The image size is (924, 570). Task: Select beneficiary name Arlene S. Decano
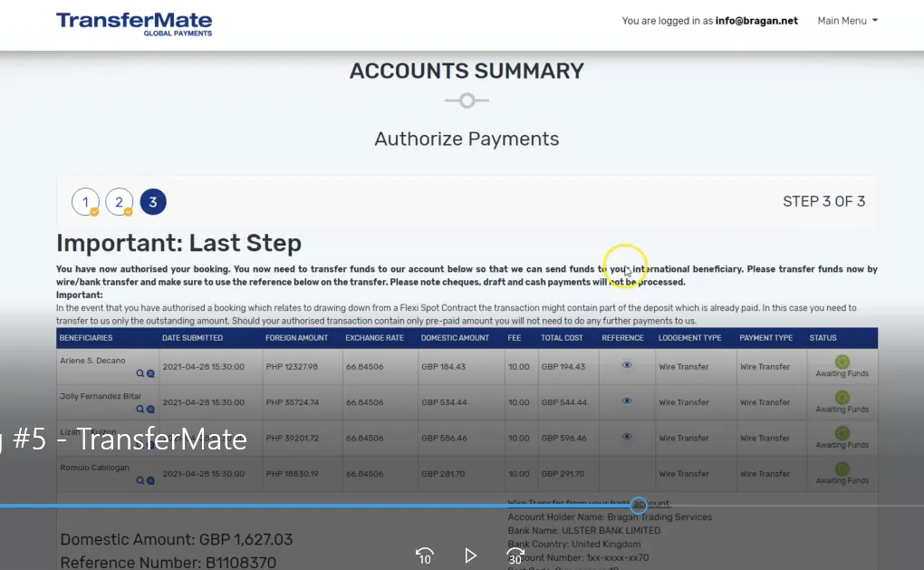(92, 360)
